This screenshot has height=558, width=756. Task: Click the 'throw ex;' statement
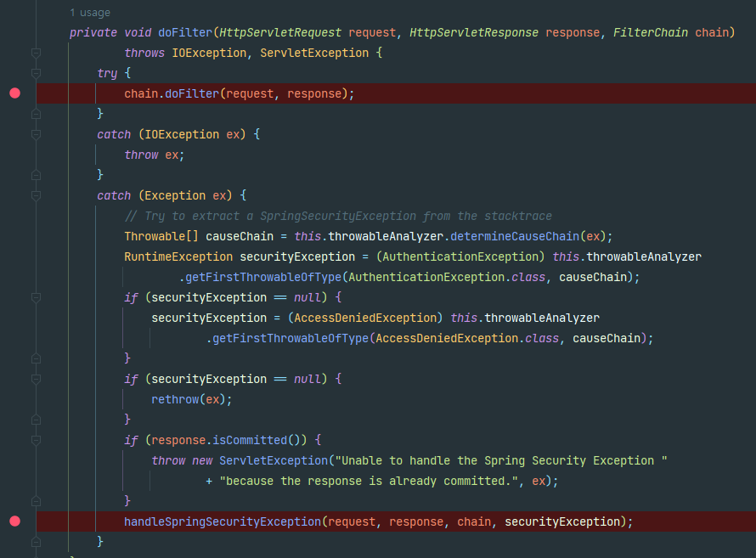click(x=155, y=155)
